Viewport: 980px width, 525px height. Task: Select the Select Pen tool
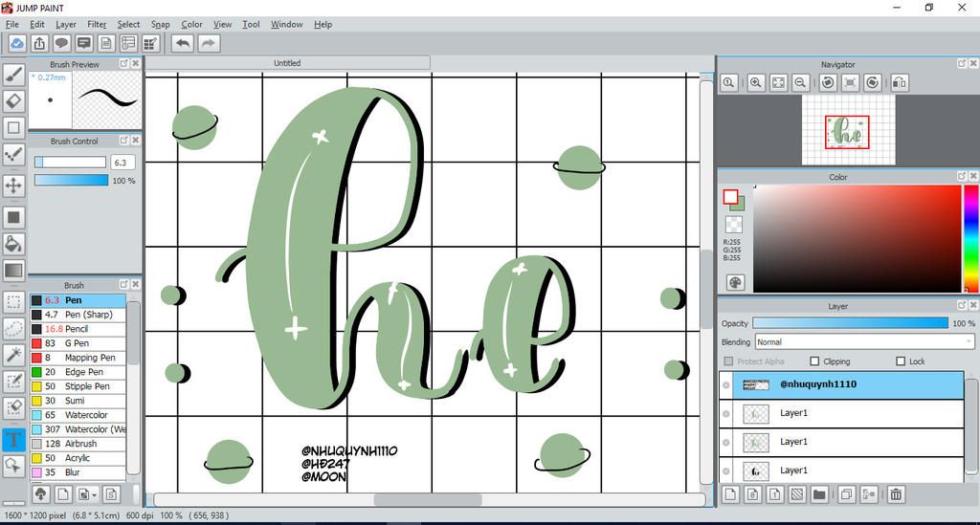pyautogui.click(x=13, y=382)
